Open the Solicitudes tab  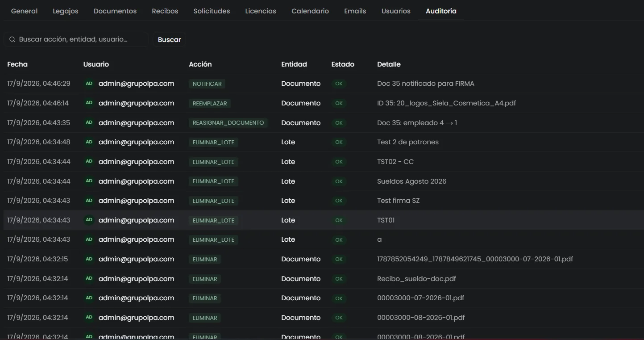tap(212, 11)
